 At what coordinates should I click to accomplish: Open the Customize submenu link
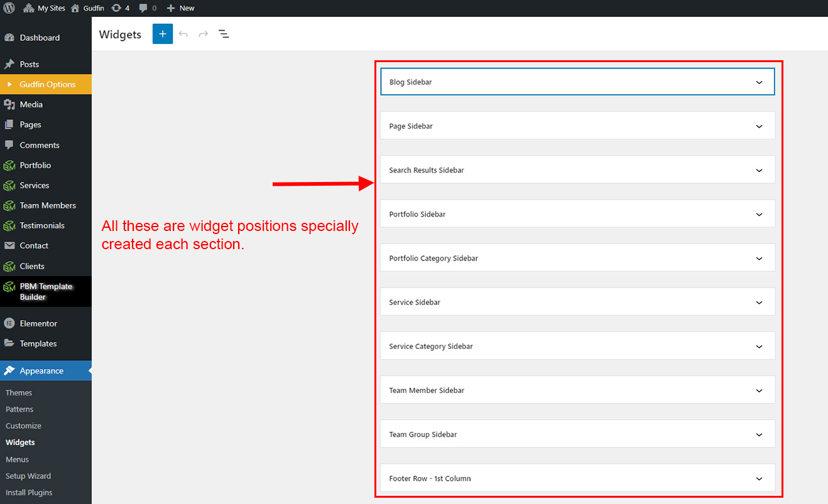point(23,426)
